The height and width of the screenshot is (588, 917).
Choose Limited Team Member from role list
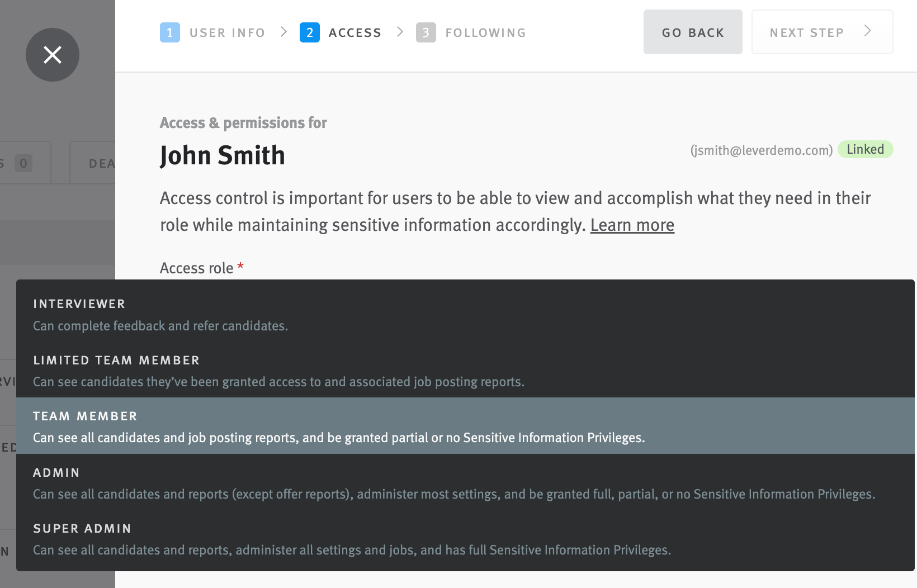click(x=224, y=371)
